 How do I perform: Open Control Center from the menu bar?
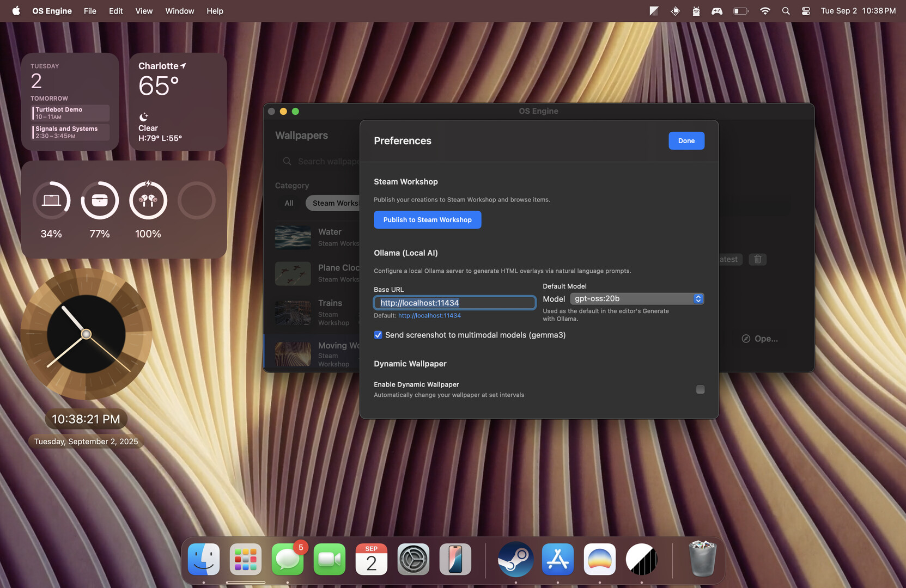click(805, 10)
